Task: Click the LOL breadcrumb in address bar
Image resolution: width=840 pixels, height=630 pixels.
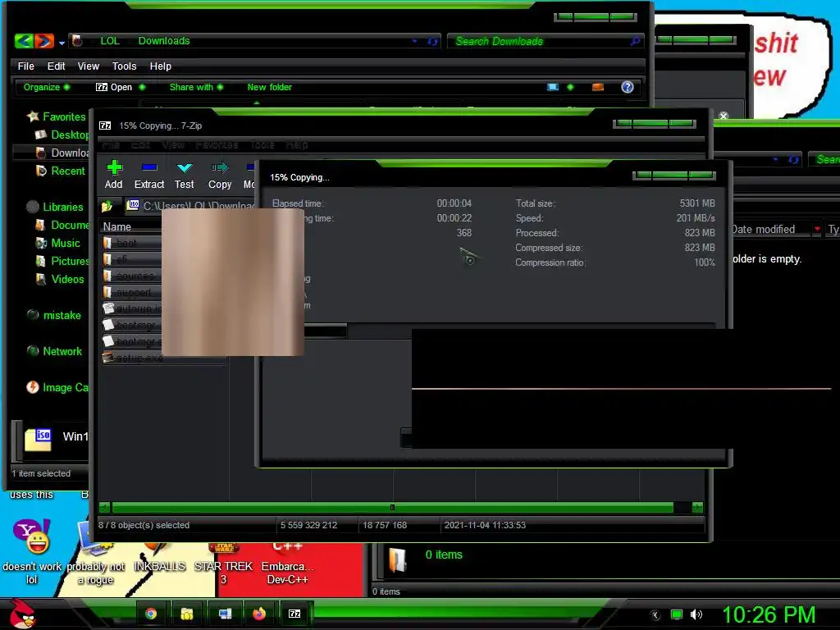Action: (x=110, y=41)
